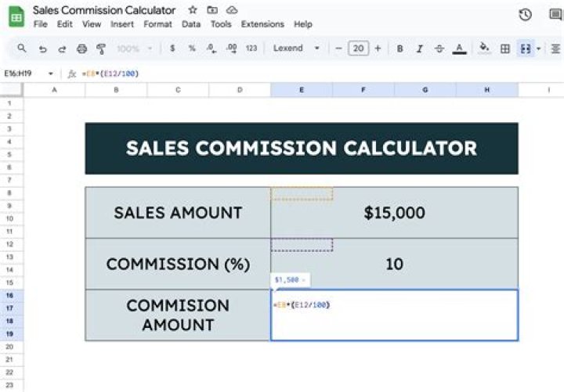Open the Extensions menu
Image resolution: width=564 pixels, height=392 pixels.
click(x=262, y=24)
